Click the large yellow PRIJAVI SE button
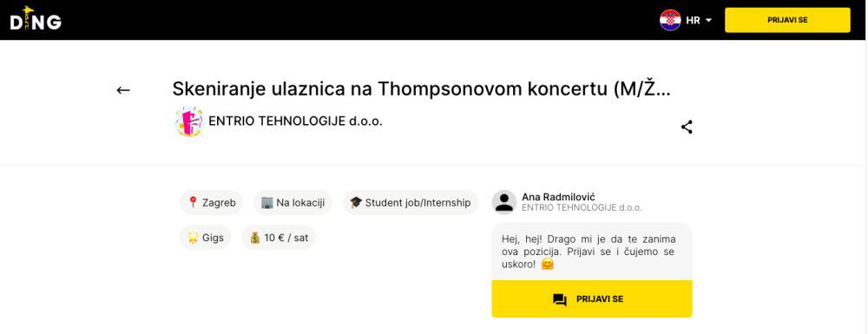868x334 pixels. tap(592, 299)
